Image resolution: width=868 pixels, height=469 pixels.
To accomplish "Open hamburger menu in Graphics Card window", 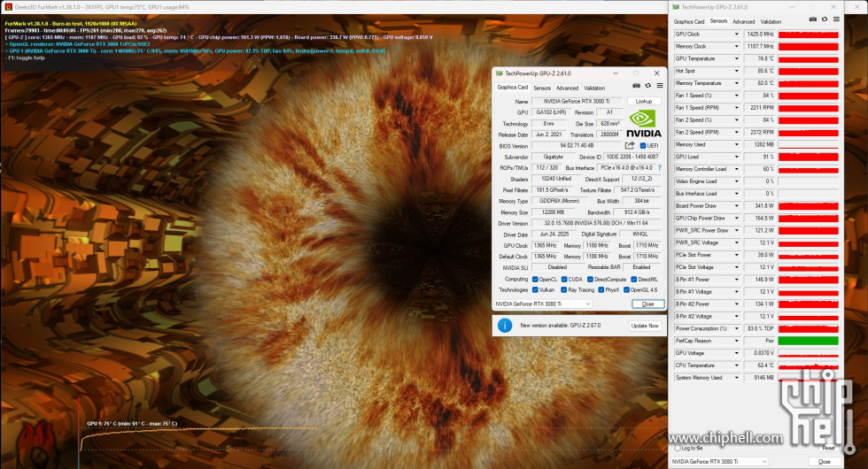I will coord(660,86).
